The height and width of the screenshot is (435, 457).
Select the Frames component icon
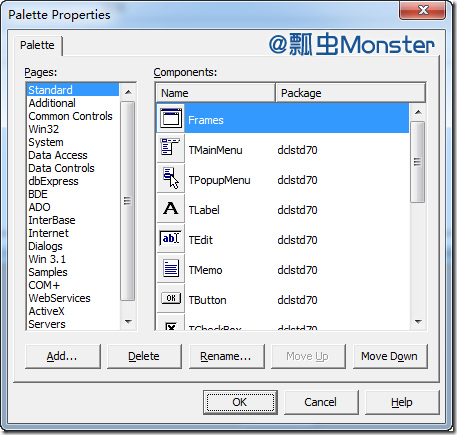pyautogui.click(x=171, y=118)
